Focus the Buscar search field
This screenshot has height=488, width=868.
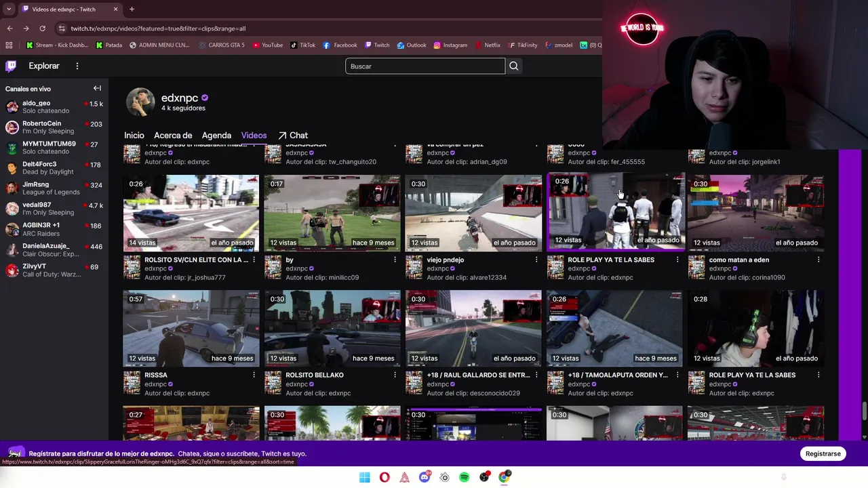tap(425, 66)
